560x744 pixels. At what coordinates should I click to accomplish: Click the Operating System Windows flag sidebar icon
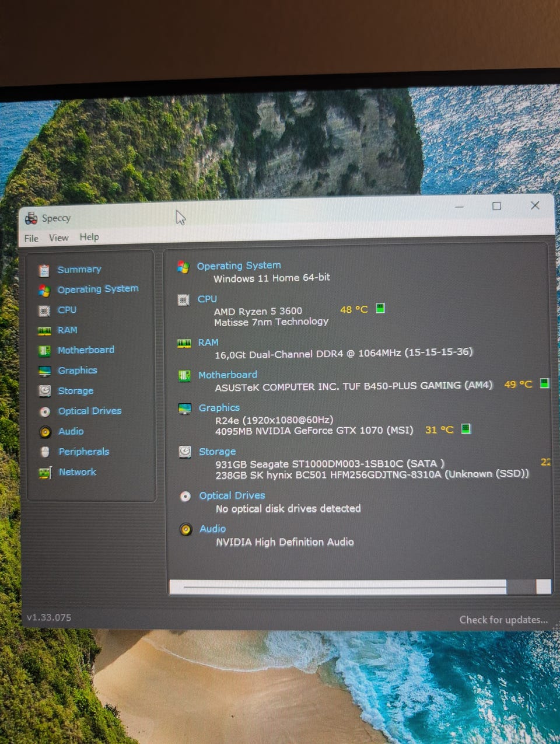pos(44,291)
